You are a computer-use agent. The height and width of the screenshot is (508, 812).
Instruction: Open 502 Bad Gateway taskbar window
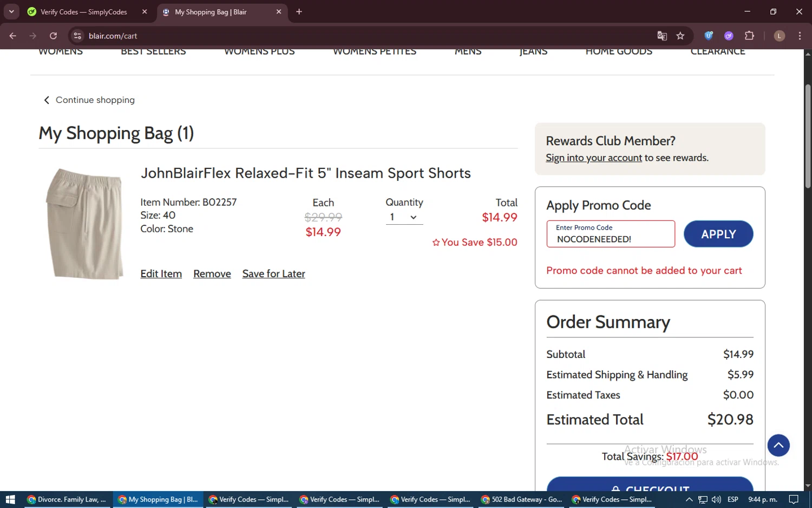coord(522,499)
